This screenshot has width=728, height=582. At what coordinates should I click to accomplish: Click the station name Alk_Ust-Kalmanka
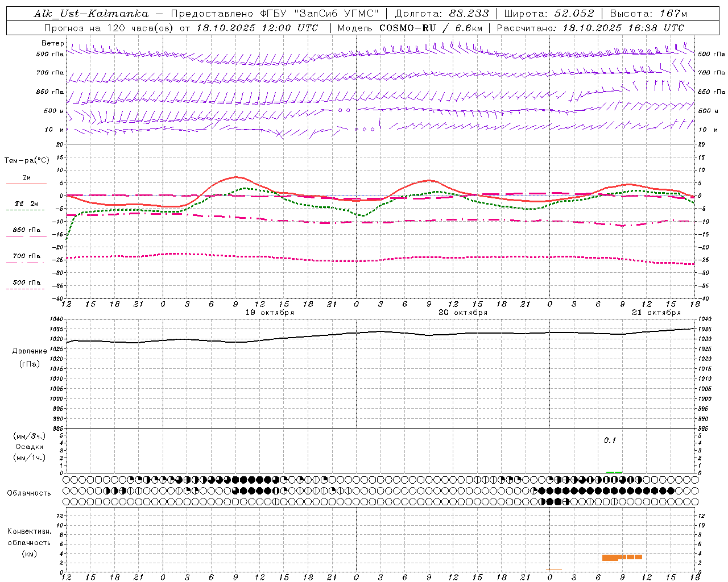point(91,14)
